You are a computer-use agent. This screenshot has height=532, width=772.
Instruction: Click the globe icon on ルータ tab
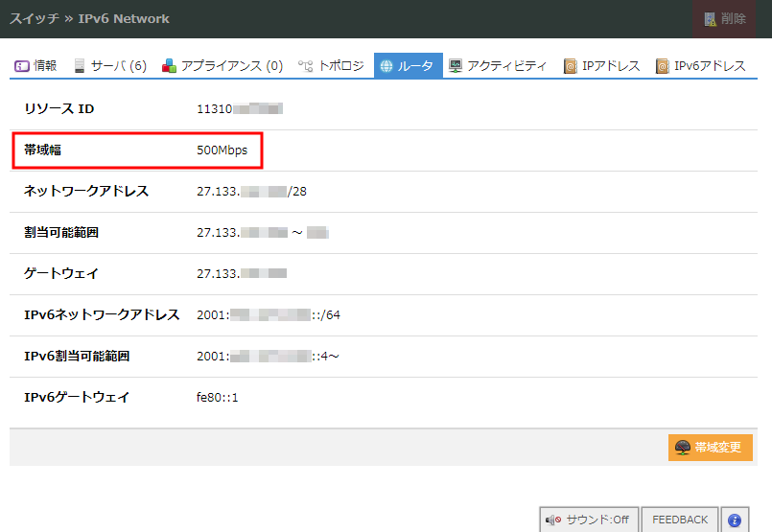point(386,66)
